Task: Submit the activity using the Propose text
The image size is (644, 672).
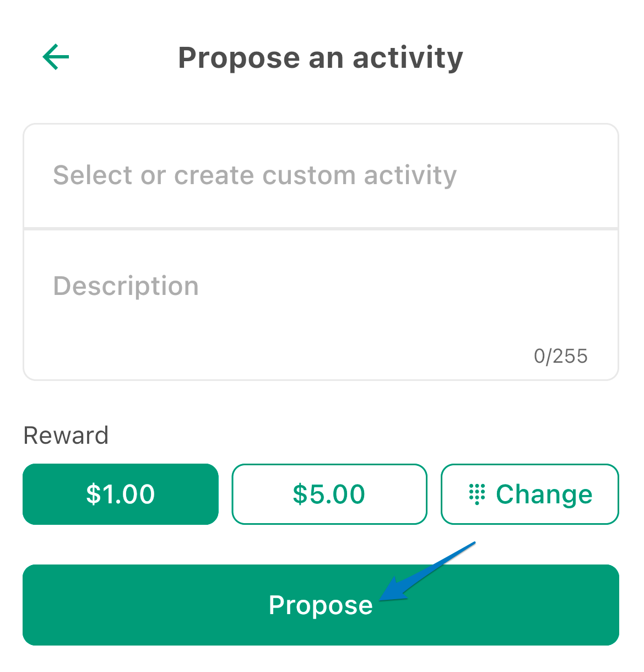Action: (x=321, y=605)
